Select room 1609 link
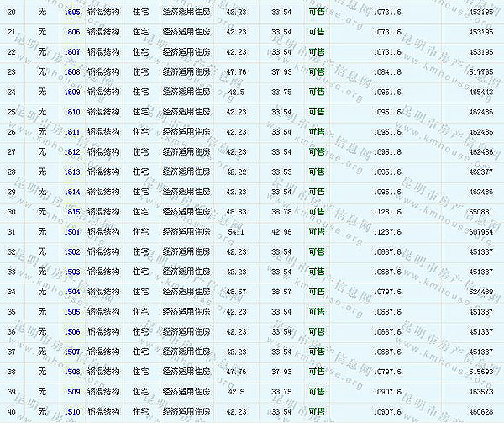The image size is (504, 423). (x=72, y=92)
